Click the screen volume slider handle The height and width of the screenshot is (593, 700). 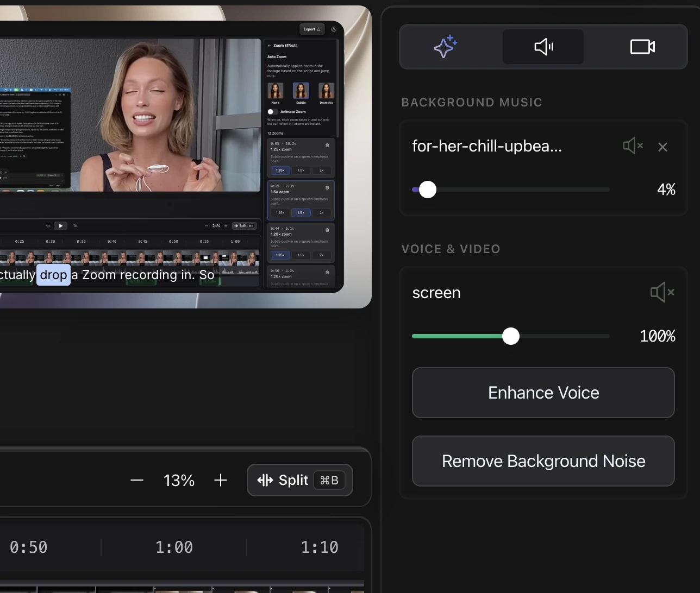coord(511,336)
